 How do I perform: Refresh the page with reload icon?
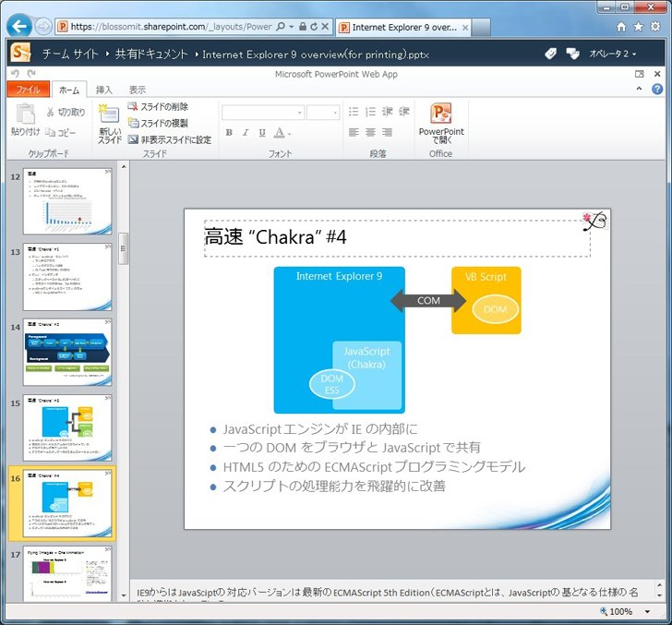pyautogui.click(x=314, y=27)
